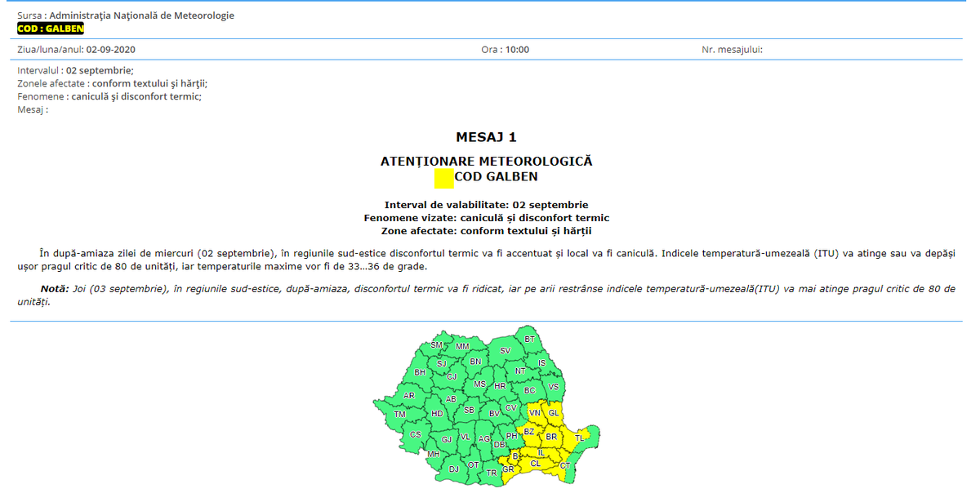Image resolution: width=980 pixels, height=493 pixels.
Task: Click the TM county on the map
Action: tap(399, 415)
